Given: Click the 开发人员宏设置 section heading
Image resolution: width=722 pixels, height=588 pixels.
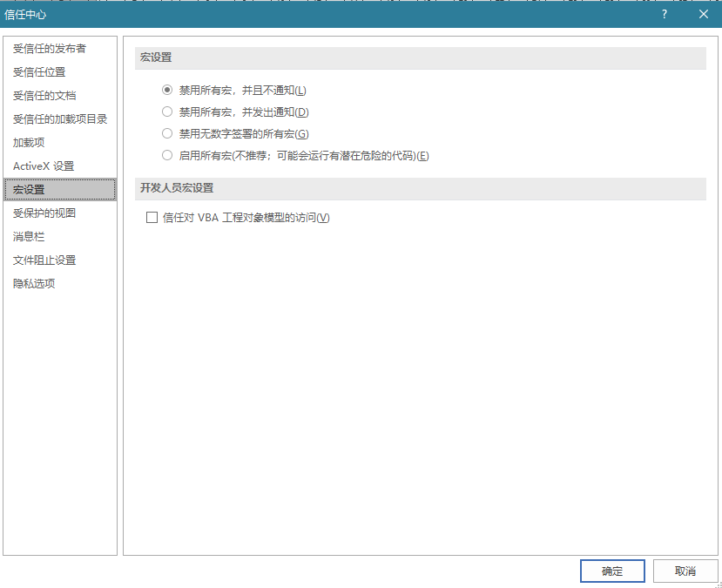Looking at the screenshot, I should (x=177, y=188).
